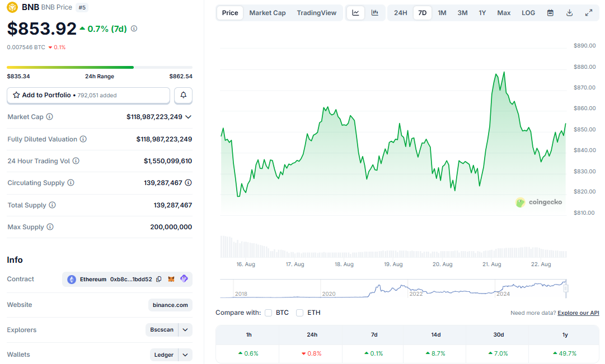Open Ledger wallet button
Screen dimensions: 605x364
[x=163, y=354]
